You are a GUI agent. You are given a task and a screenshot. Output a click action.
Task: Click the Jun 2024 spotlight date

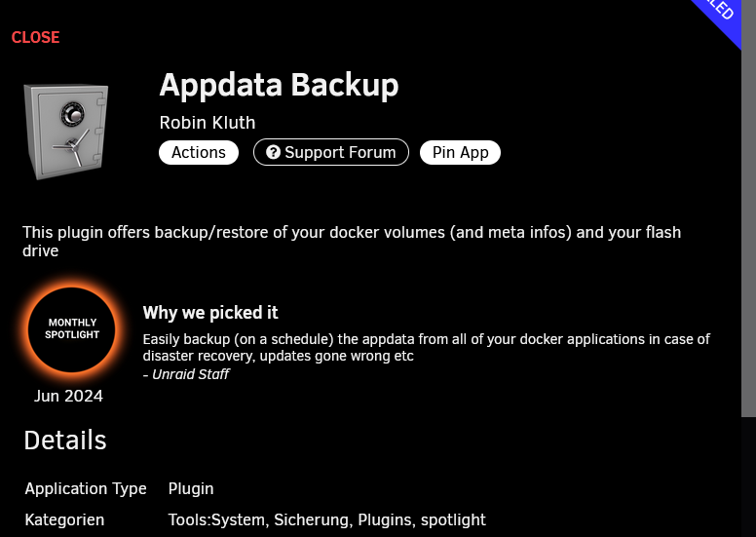point(68,396)
